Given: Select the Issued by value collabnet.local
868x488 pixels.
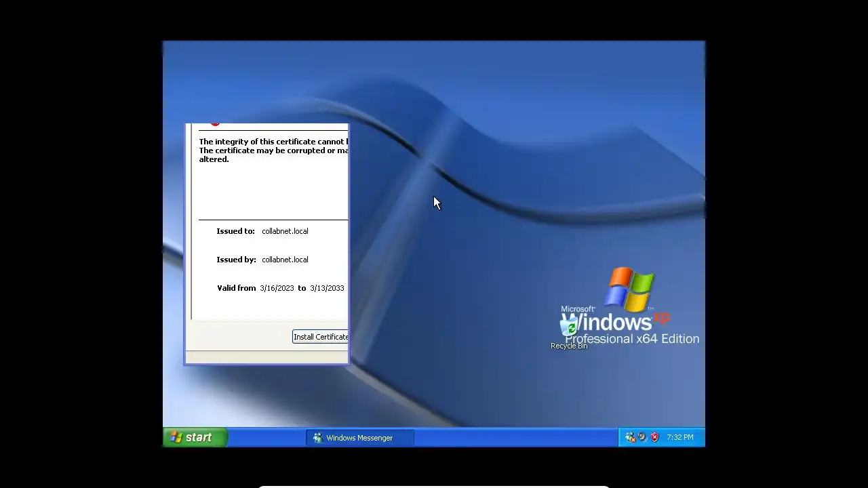Looking at the screenshot, I should pyautogui.click(x=285, y=260).
